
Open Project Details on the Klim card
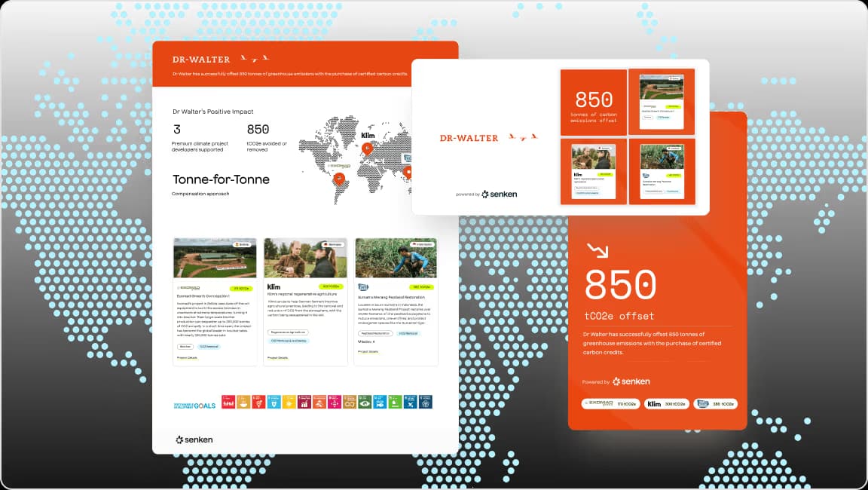pos(277,357)
